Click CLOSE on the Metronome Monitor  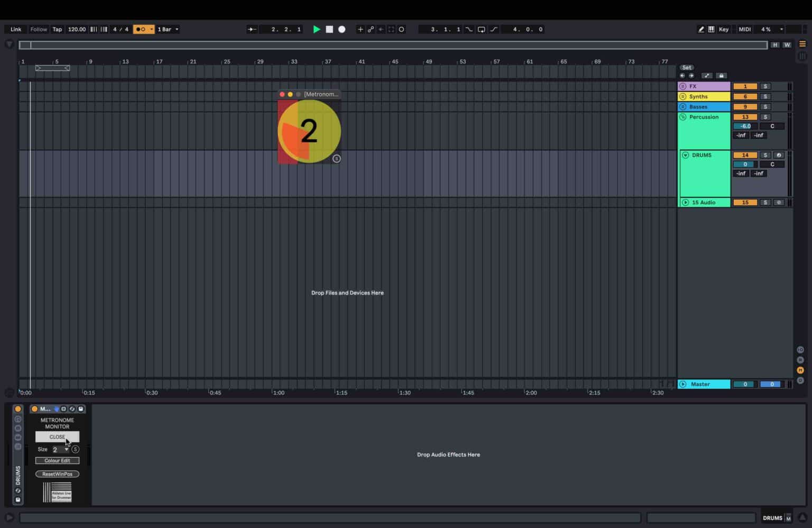click(57, 436)
